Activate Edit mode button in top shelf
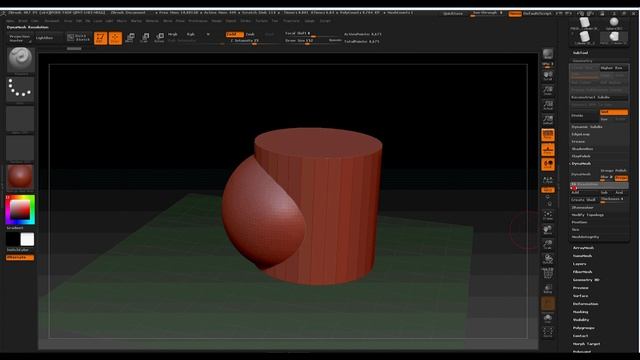This screenshot has height=360, width=640. coord(100,38)
